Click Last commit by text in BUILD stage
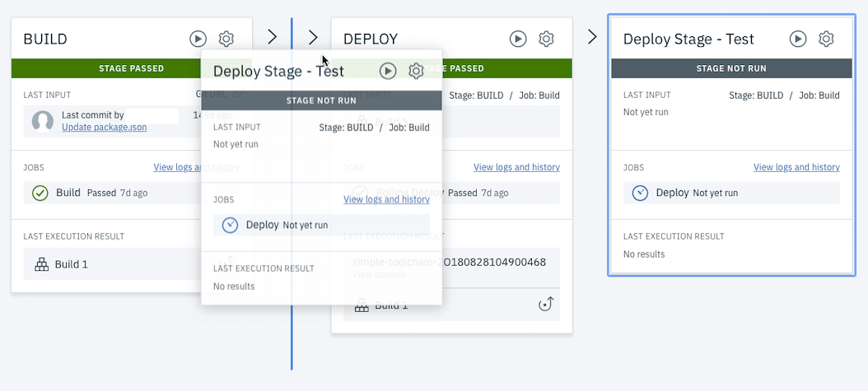Viewport: 868px width, 391px height. click(x=93, y=115)
